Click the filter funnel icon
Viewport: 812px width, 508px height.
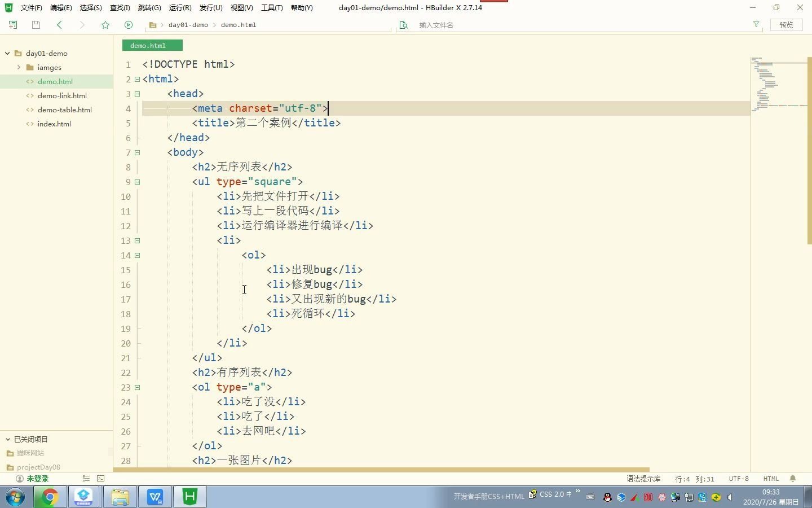point(756,24)
